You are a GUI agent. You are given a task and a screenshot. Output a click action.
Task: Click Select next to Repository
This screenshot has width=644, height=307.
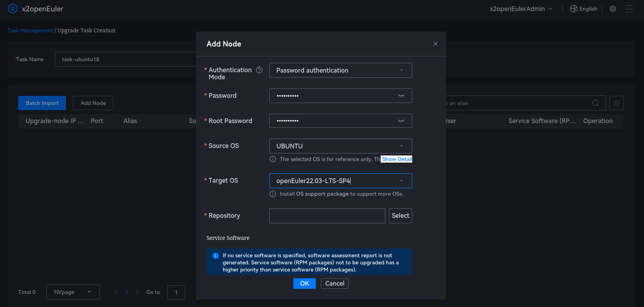point(400,216)
